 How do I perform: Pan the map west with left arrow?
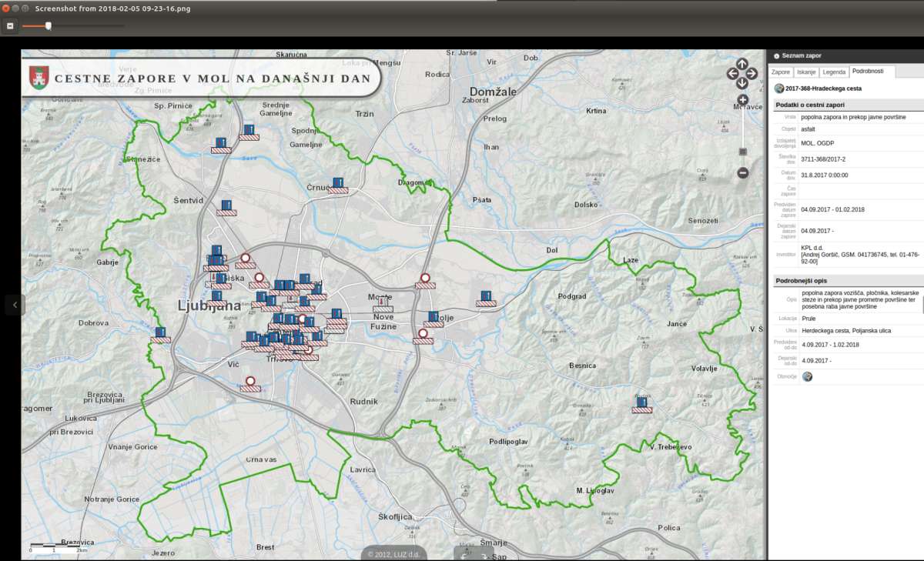[733, 74]
